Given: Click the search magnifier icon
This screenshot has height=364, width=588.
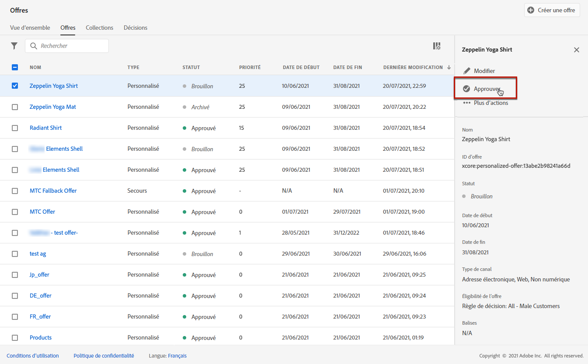Looking at the screenshot, I should [x=34, y=46].
